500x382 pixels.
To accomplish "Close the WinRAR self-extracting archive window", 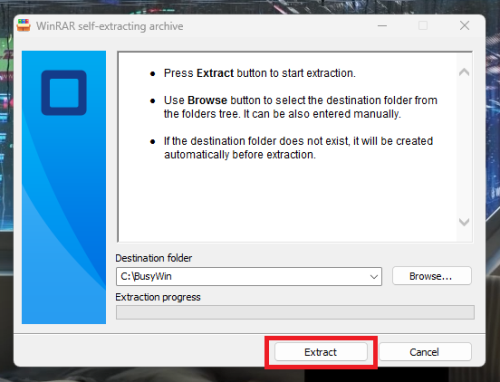I will (x=464, y=26).
